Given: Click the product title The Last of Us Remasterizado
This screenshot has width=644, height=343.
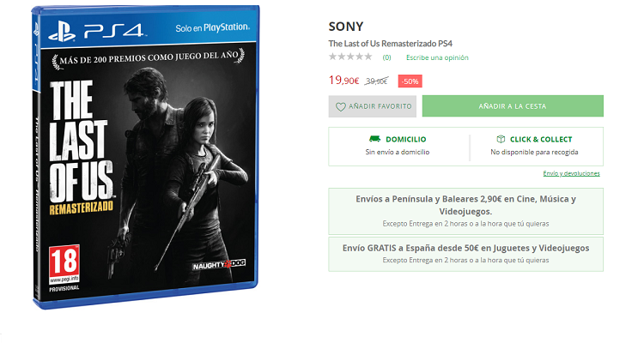Looking at the screenshot, I should click(390, 44).
